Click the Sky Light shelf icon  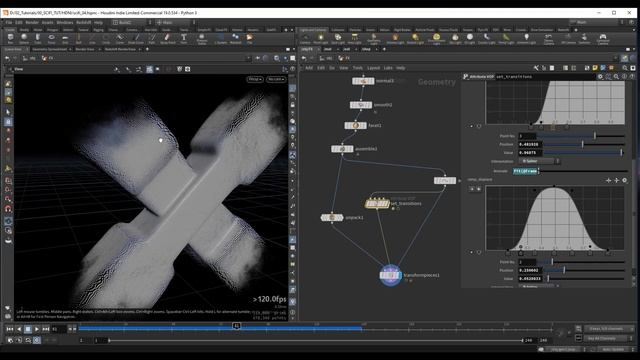tap(455, 39)
